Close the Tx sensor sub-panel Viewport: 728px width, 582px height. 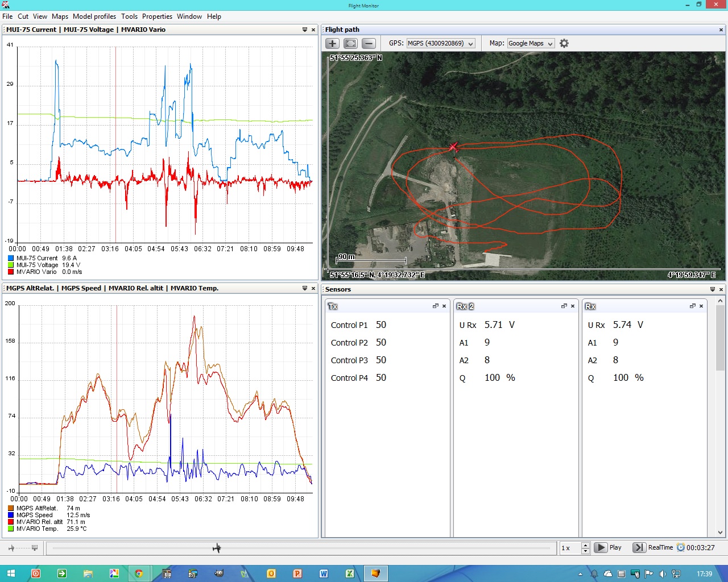pyautogui.click(x=444, y=306)
